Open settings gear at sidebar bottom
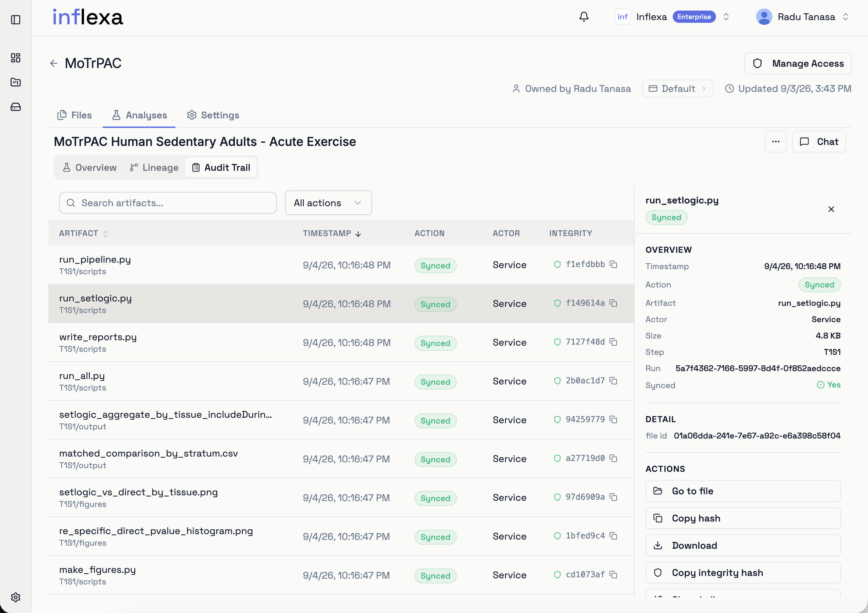This screenshot has width=868, height=613. click(16, 597)
